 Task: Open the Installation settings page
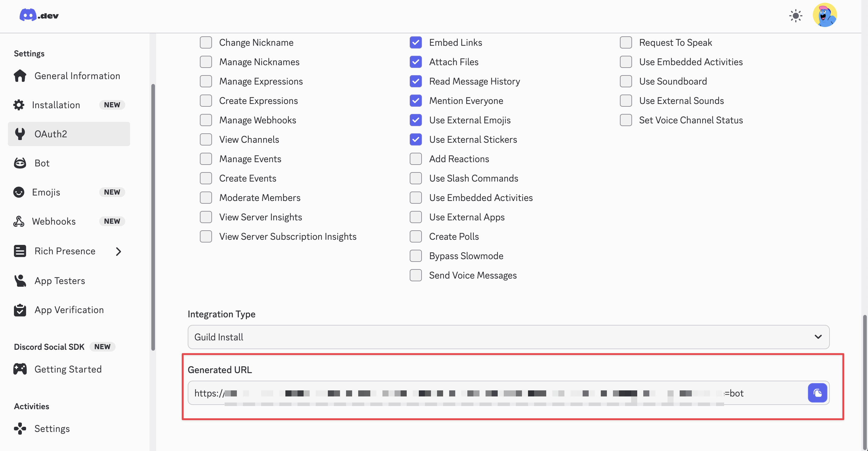point(69,105)
